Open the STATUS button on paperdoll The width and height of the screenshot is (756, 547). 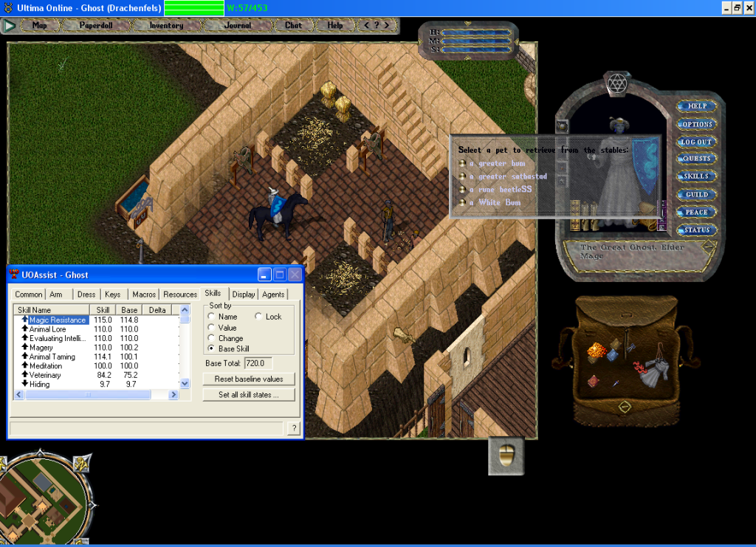[697, 230]
